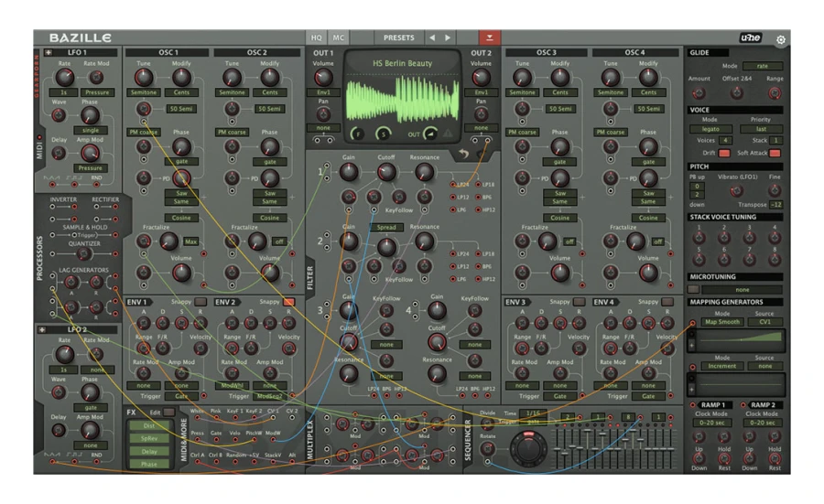Viewport: 824px width, 504px height.
Task: Click the MIDI indicator light on left edge
Action: coord(38,137)
